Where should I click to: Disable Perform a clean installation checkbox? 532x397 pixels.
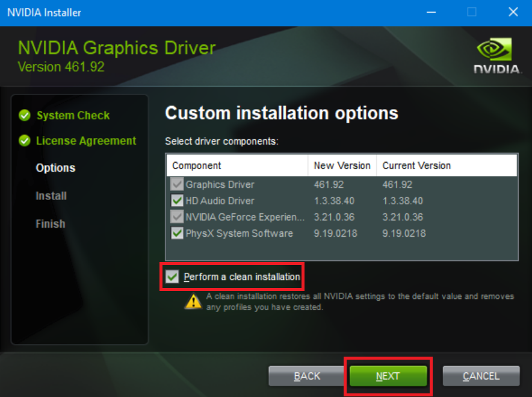pos(173,277)
